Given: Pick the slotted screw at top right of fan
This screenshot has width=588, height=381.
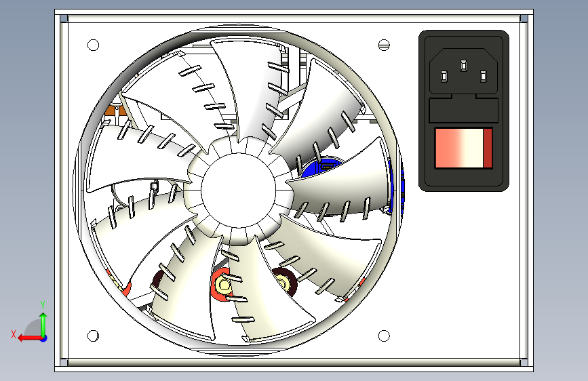Looking at the screenshot, I should pos(384,45).
